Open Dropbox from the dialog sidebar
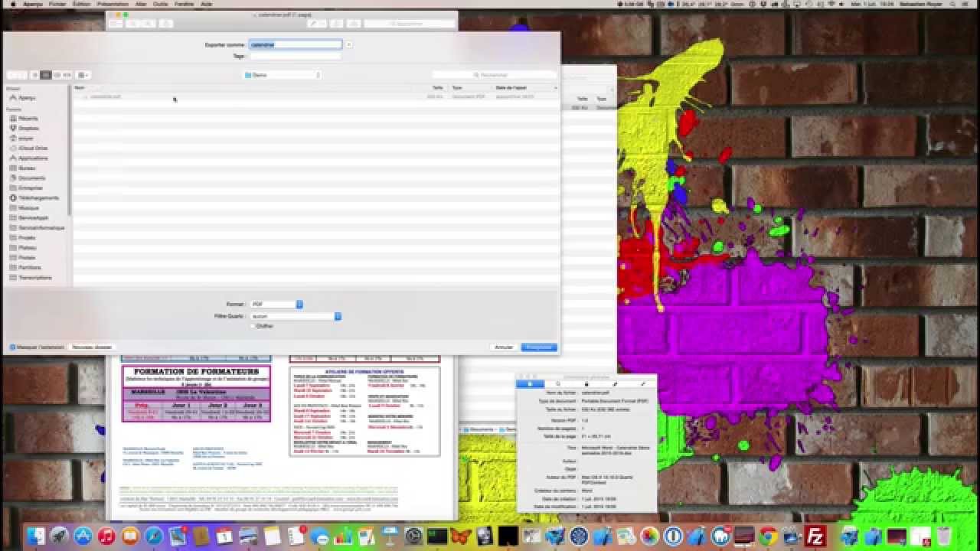Screen dimensions: 980x551 28,129
